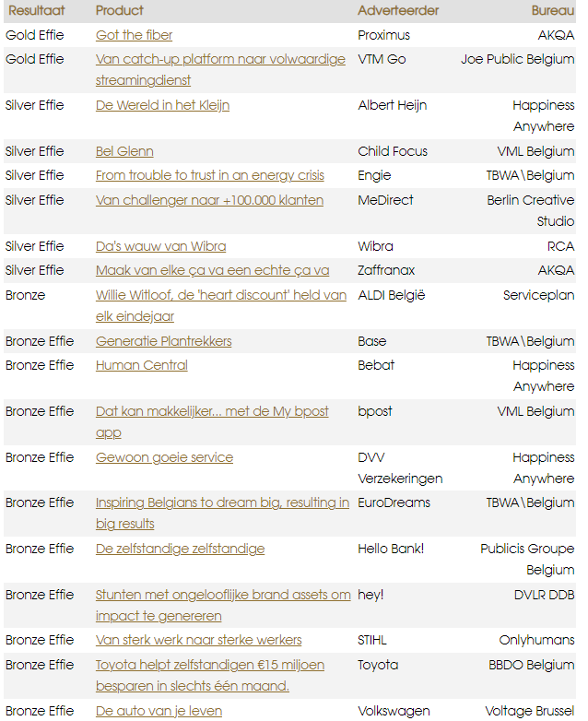
Task: Open 'Da's wauw van Wibra' link
Action: (160, 246)
